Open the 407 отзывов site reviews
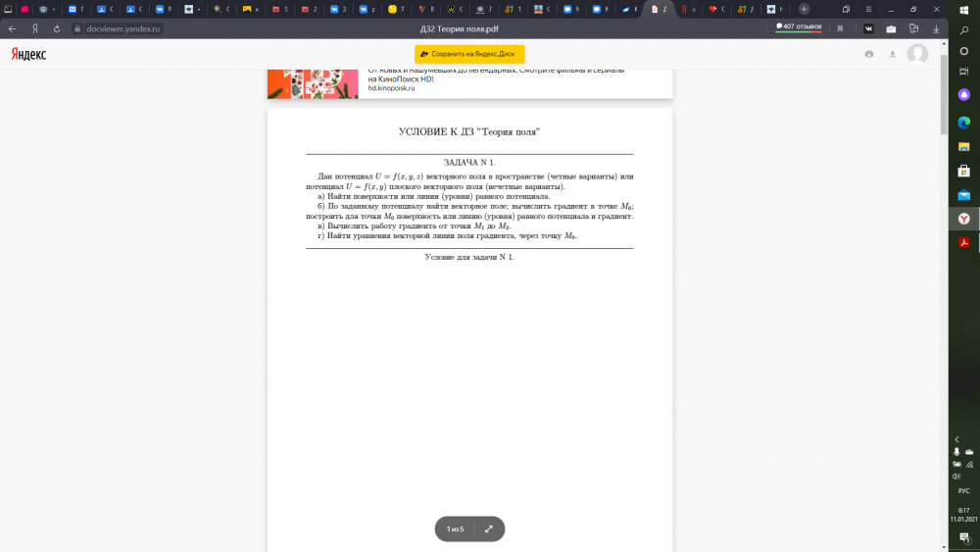Screen dimensions: 980x552 tap(798, 26)
